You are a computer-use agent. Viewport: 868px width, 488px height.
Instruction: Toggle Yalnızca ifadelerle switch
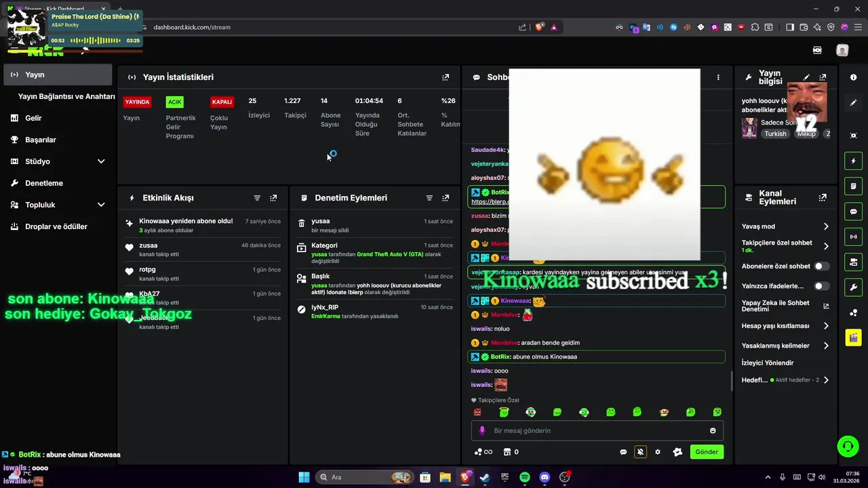821,286
